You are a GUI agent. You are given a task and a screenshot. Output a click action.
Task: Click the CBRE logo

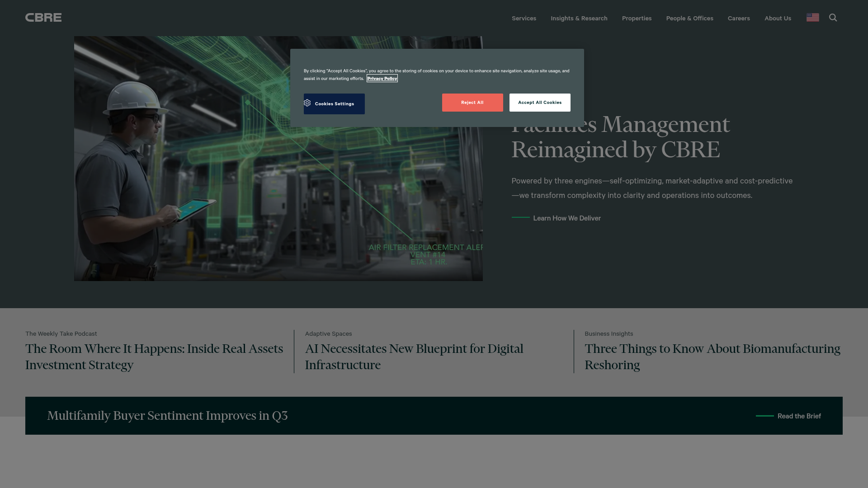pos(43,17)
